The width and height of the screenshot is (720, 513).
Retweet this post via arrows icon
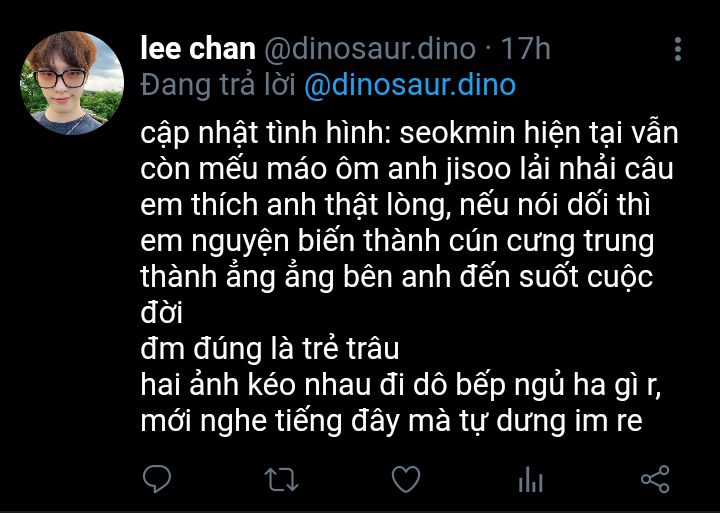coord(281,480)
